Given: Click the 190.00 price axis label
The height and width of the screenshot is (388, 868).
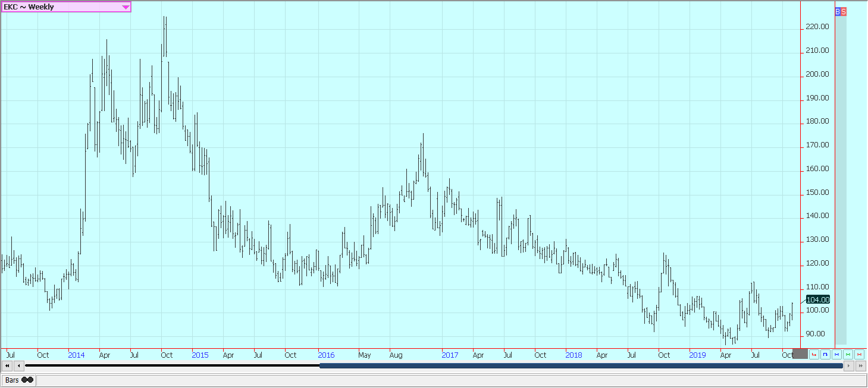Looking at the screenshot, I should (817, 98).
